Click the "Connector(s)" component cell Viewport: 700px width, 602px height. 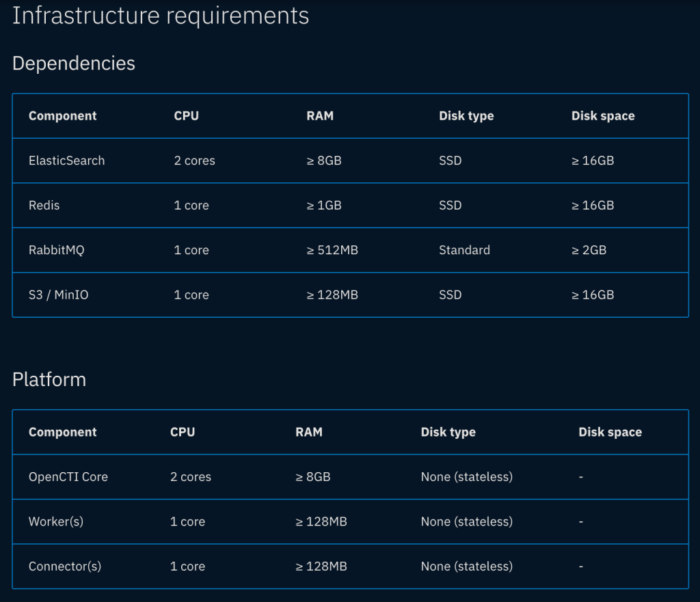(x=65, y=566)
